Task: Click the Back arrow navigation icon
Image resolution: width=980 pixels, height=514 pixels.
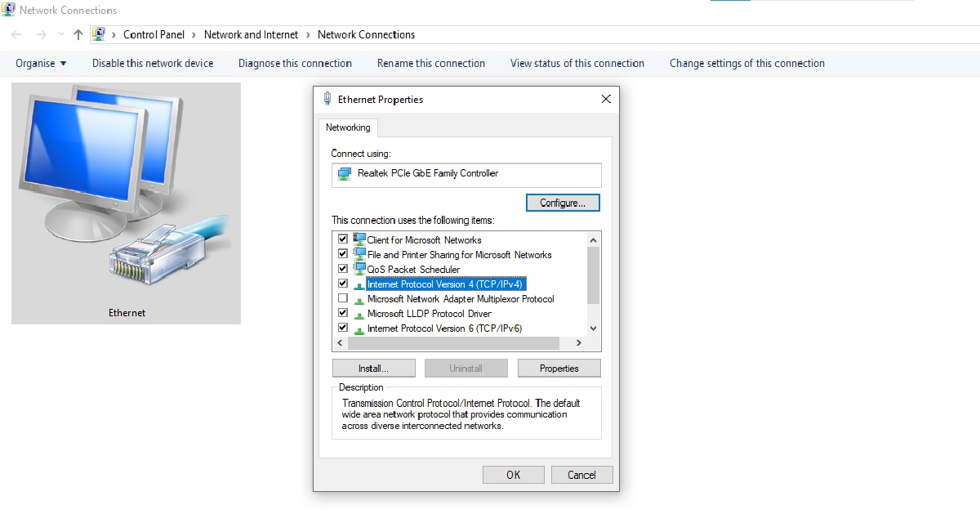Action: coord(17,34)
